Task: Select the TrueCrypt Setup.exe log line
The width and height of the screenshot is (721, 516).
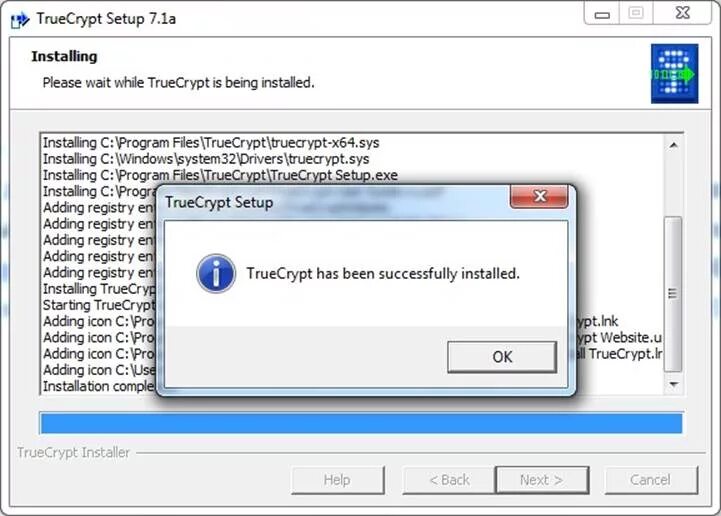Action: click(220, 175)
